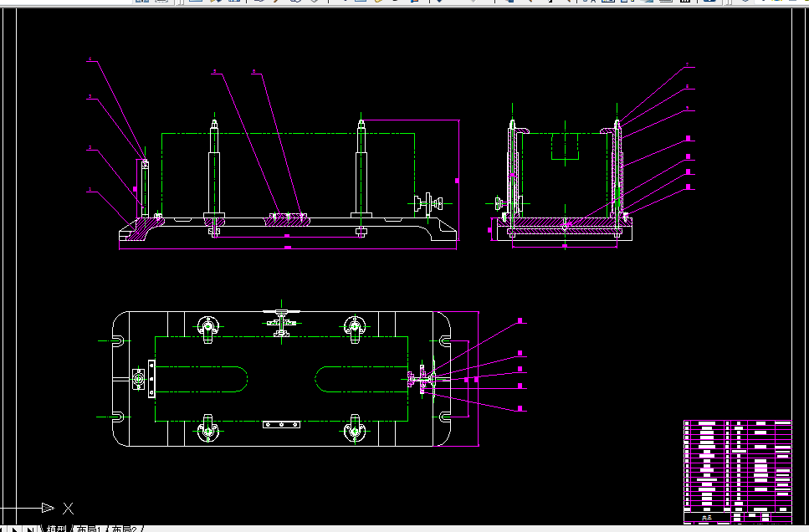Open the 布局2 layout tab

click(125, 529)
